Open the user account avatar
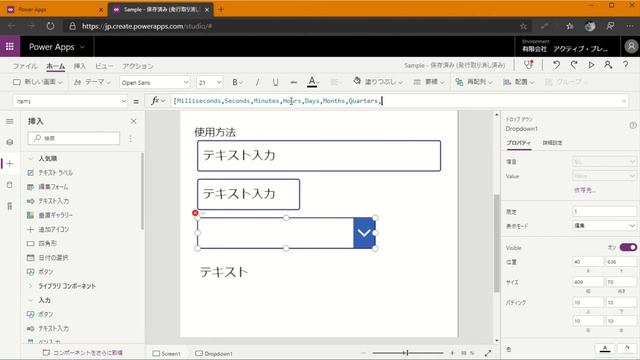 point(631,47)
